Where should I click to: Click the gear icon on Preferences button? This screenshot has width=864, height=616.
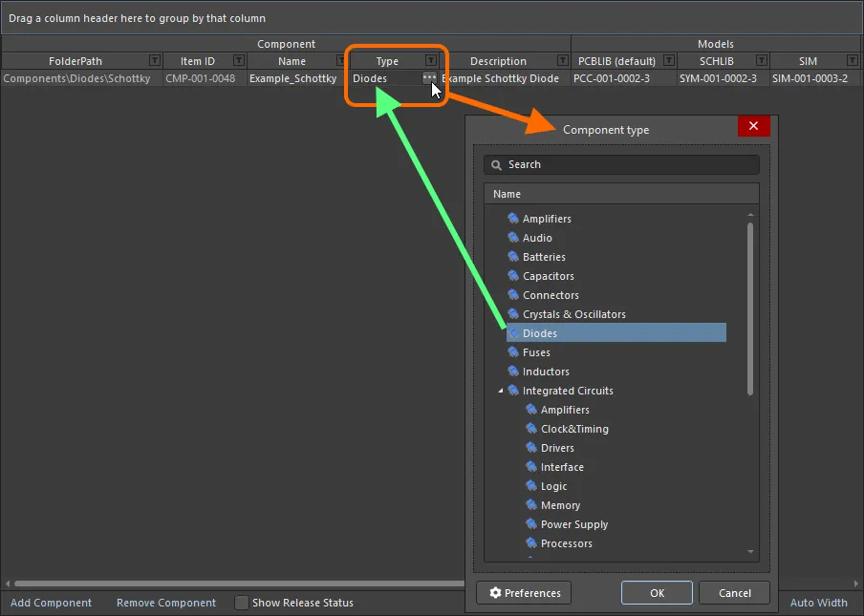pyautogui.click(x=495, y=593)
